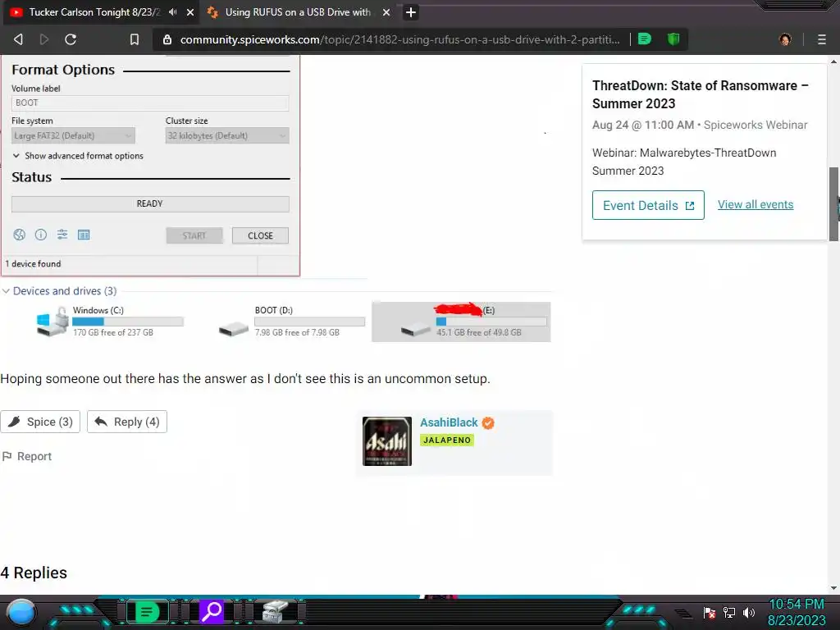Click the Asahi avatar image
Viewport: 840px width, 630px height.
tap(387, 441)
